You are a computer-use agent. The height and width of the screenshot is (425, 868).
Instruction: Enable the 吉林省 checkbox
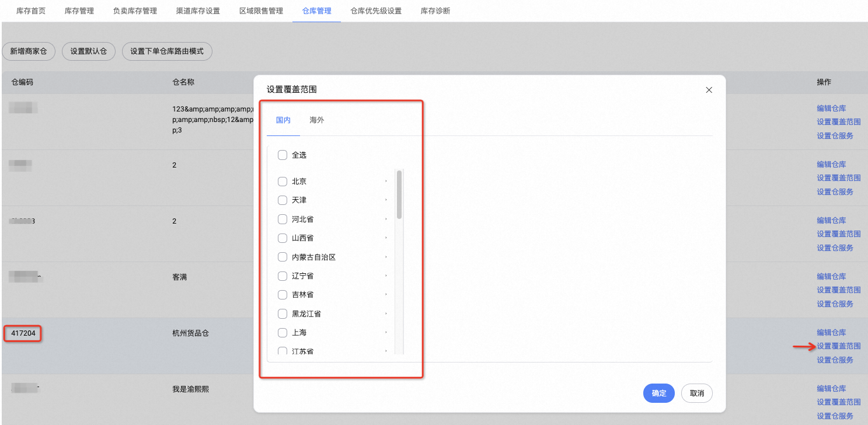tap(283, 295)
